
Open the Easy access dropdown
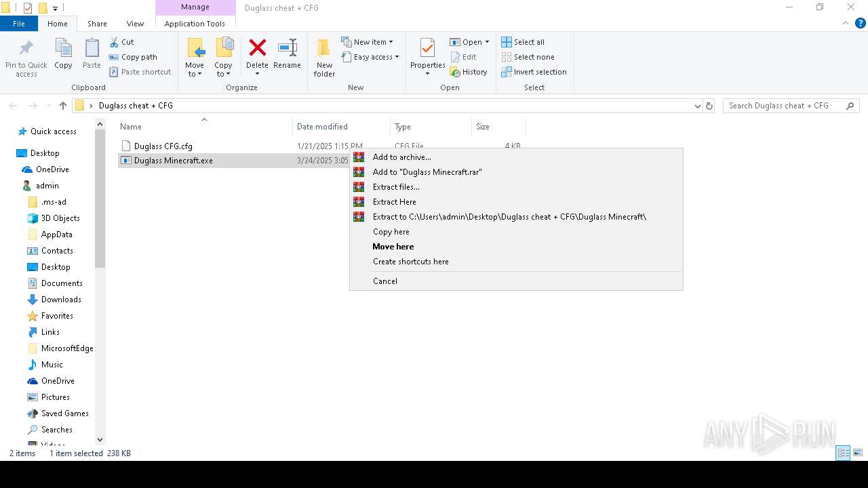(370, 57)
